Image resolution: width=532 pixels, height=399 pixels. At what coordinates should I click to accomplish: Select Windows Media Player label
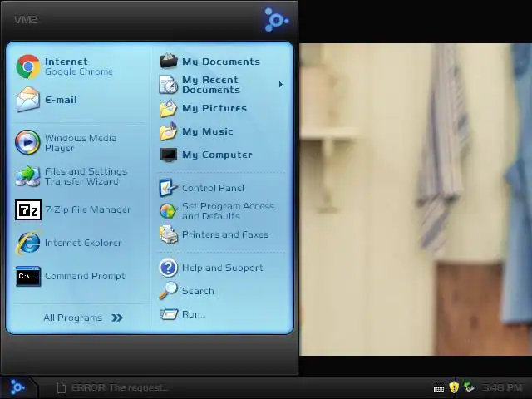click(x=81, y=143)
